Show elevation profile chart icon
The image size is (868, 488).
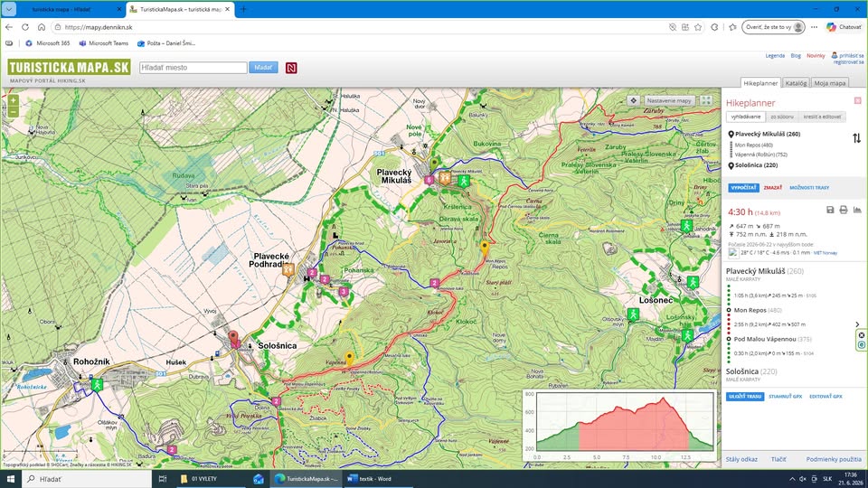click(857, 210)
